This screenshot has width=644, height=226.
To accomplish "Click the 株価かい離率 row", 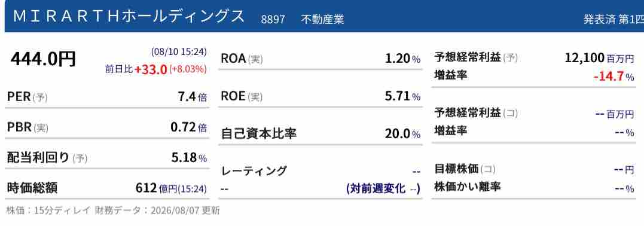I will [x=535, y=187].
